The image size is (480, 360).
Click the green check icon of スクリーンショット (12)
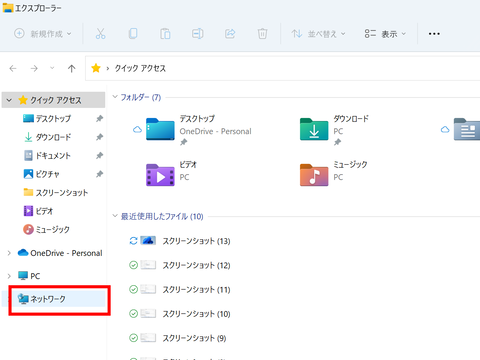133,265
